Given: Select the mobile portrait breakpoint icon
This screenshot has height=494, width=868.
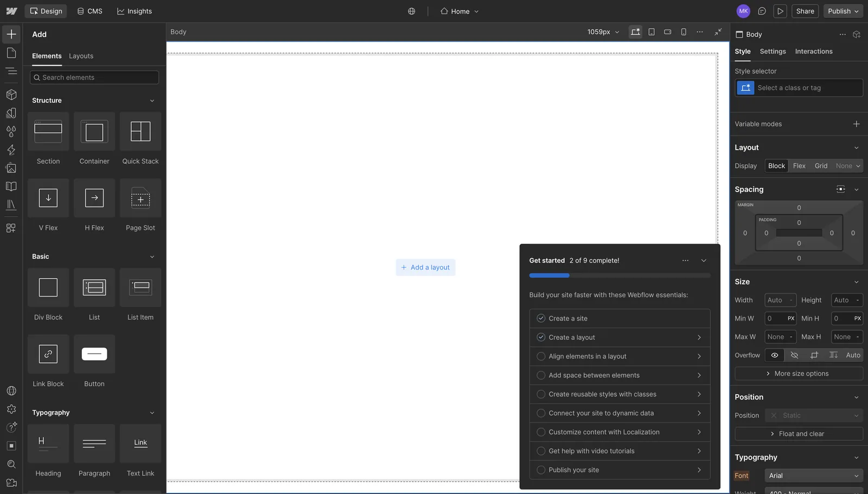Looking at the screenshot, I should click(x=684, y=32).
